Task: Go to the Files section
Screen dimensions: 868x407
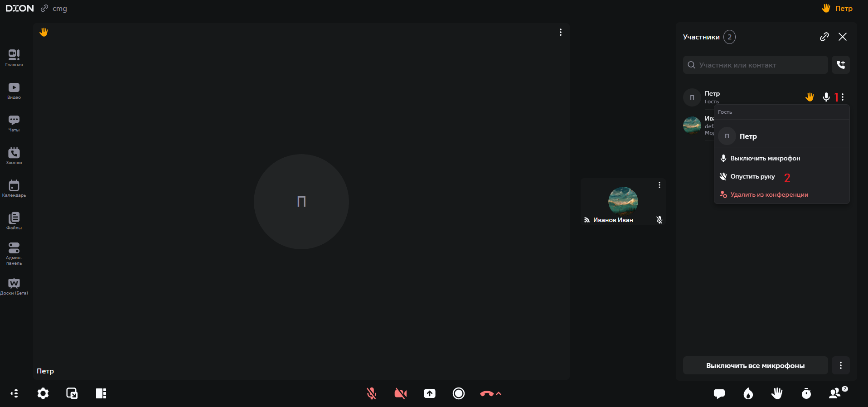Action: (x=14, y=221)
